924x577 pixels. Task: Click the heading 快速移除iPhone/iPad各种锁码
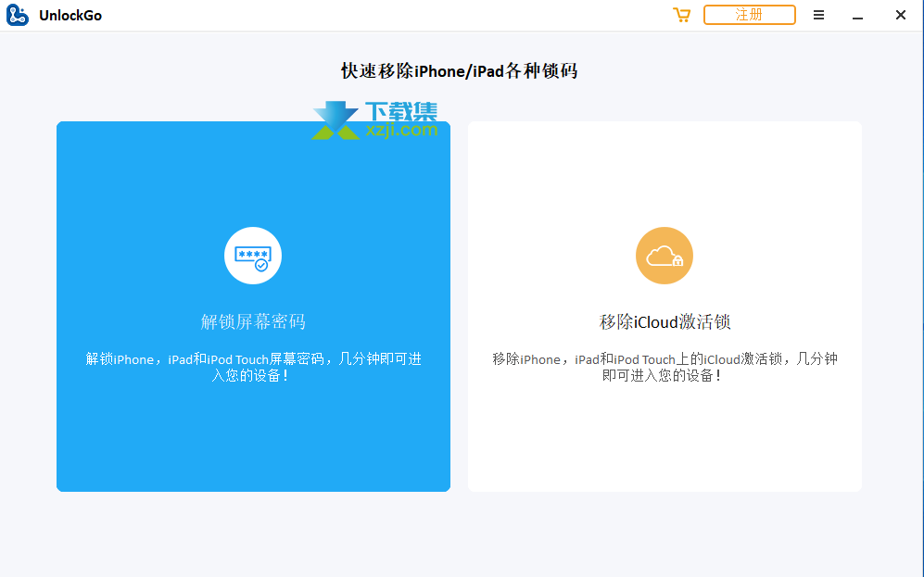point(459,71)
